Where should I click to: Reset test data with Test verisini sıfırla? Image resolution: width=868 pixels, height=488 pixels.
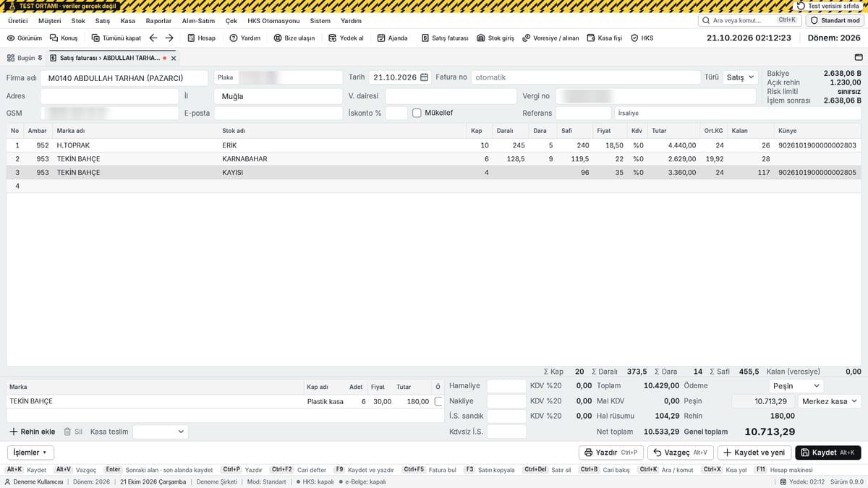point(828,6)
